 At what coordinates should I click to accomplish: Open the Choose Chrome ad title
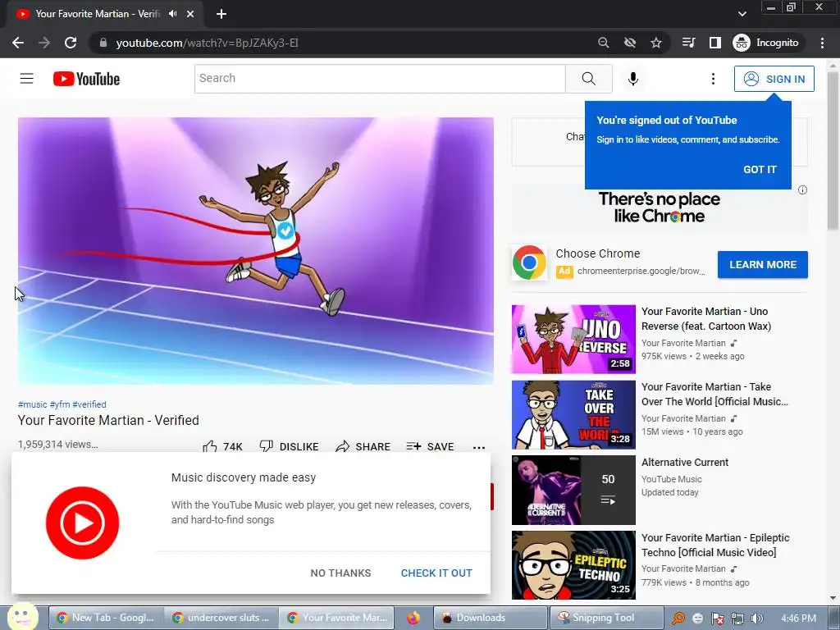tap(598, 253)
